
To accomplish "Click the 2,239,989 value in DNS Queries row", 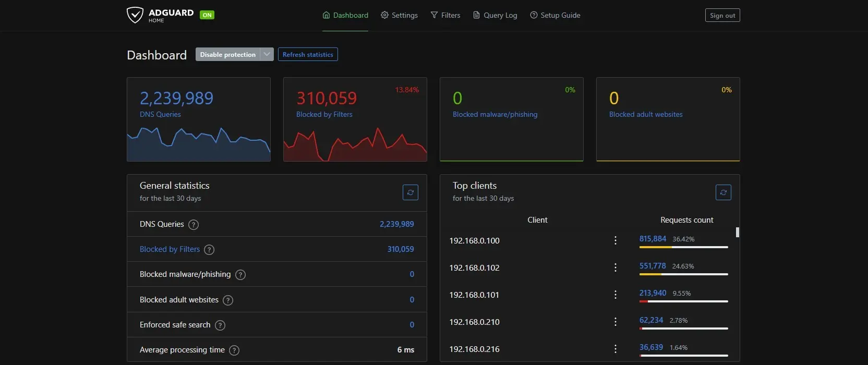I will 397,224.
